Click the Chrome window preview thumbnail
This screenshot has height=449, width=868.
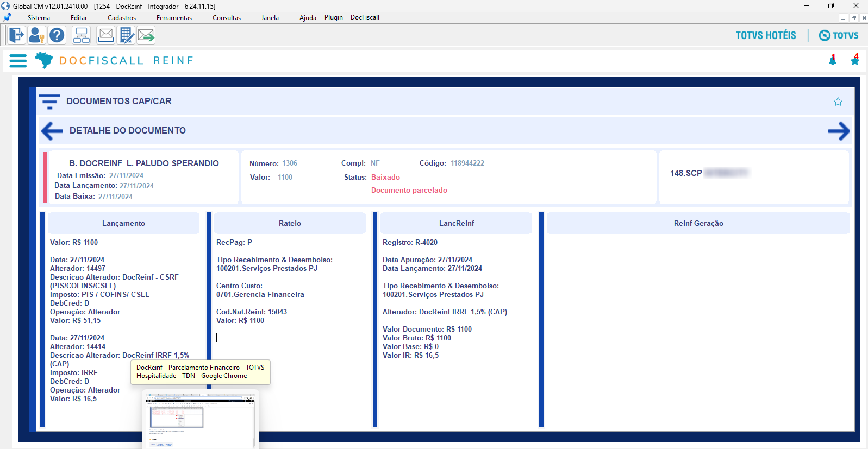pos(200,421)
